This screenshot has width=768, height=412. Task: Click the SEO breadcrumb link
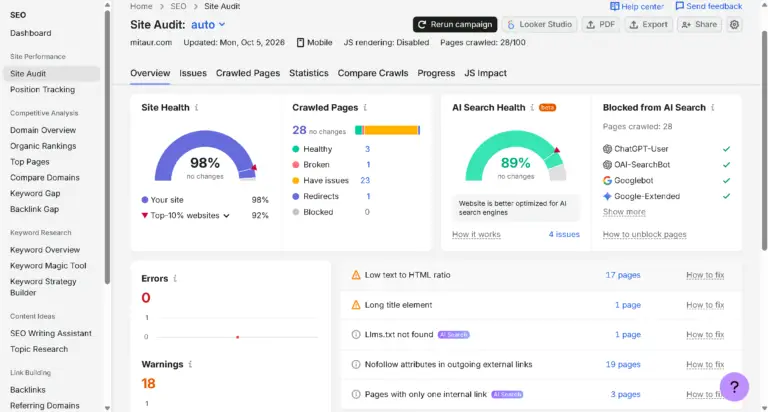point(178,6)
